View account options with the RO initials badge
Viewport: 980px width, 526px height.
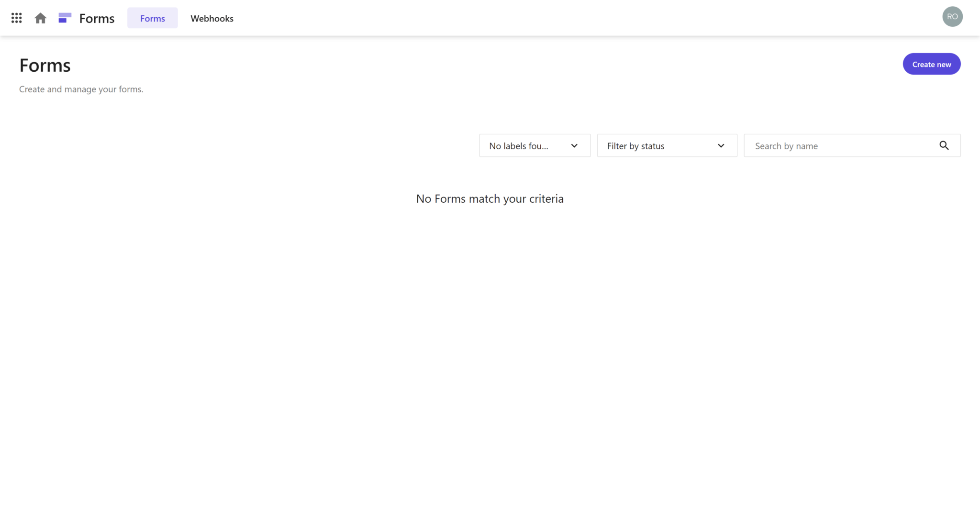point(952,16)
